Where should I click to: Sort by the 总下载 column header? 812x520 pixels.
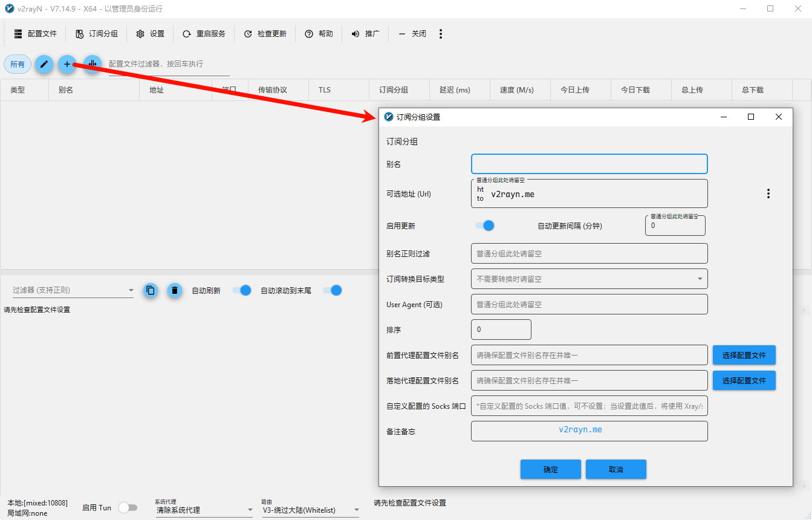click(762, 89)
